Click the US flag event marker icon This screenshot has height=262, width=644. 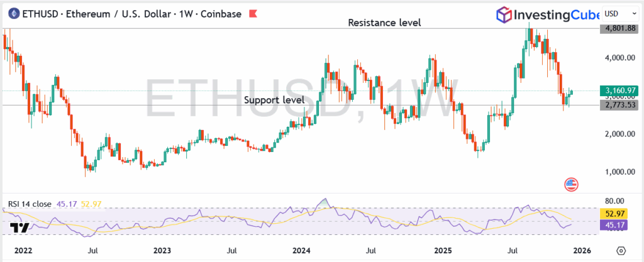coord(571,185)
